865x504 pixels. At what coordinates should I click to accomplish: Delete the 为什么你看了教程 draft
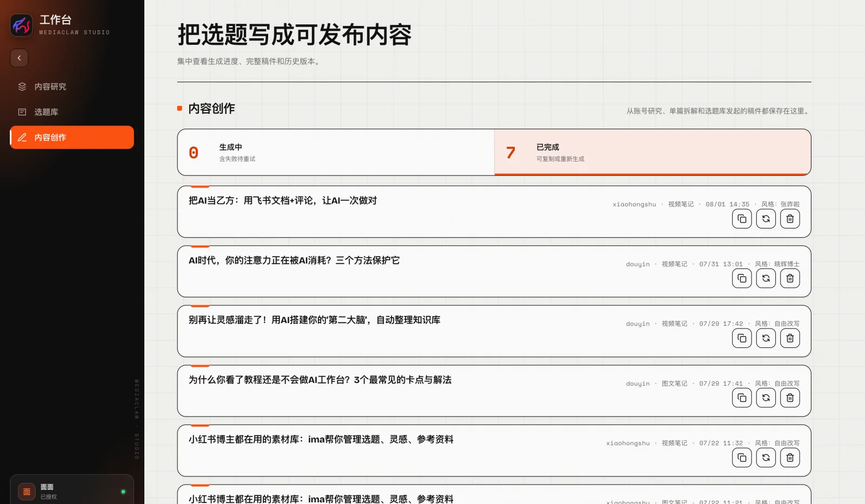790,398
